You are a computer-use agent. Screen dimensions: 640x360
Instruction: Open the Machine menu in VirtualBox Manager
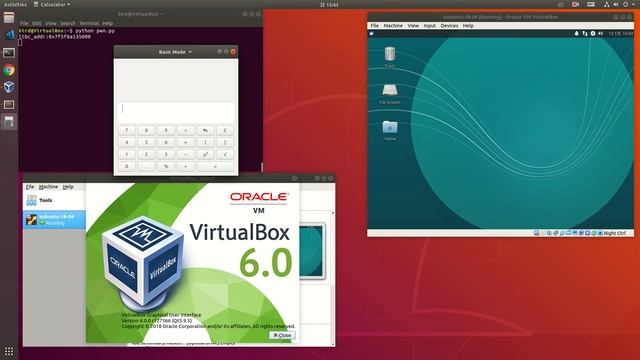pos(48,187)
